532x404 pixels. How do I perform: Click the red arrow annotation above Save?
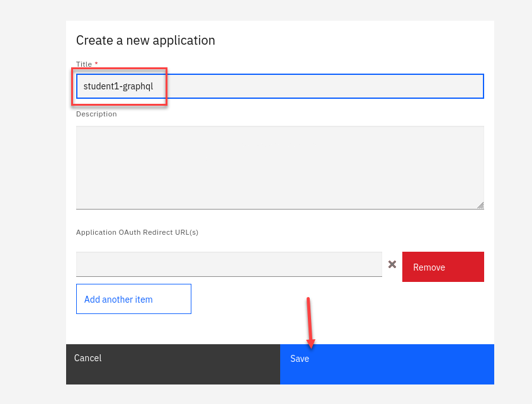(308, 321)
